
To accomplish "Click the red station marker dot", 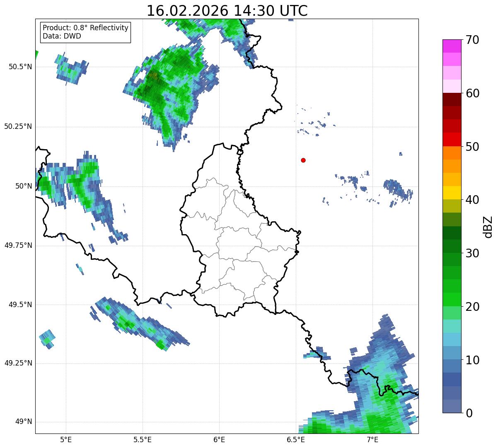I will pyautogui.click(x=303, y=160).
